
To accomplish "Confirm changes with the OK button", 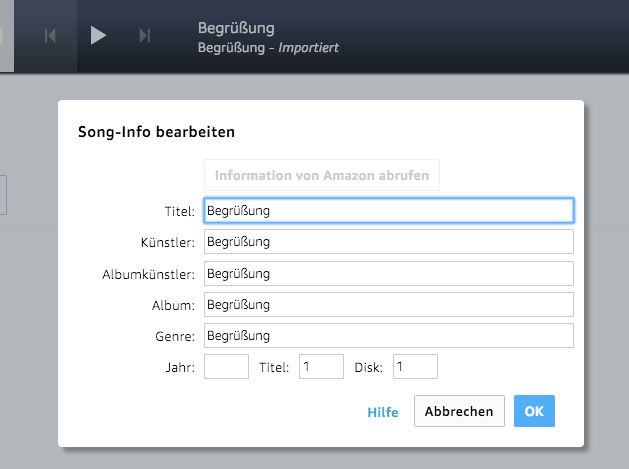I will pos(534,411).
